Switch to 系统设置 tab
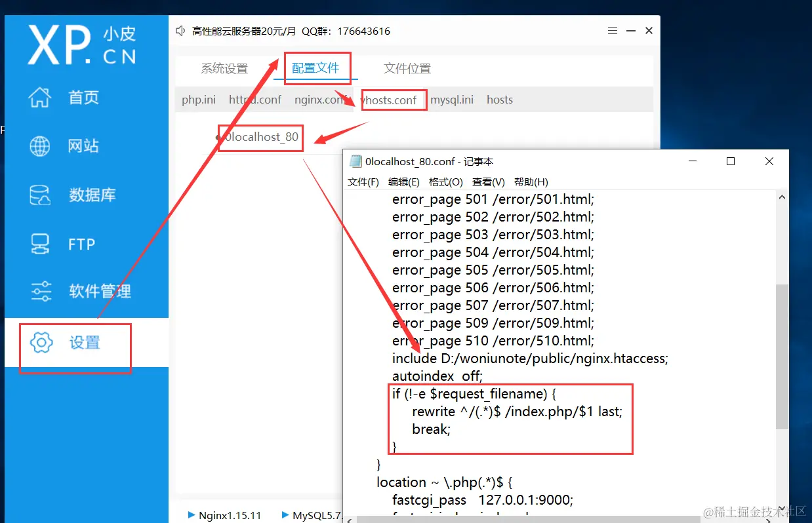 click(224, 68)
